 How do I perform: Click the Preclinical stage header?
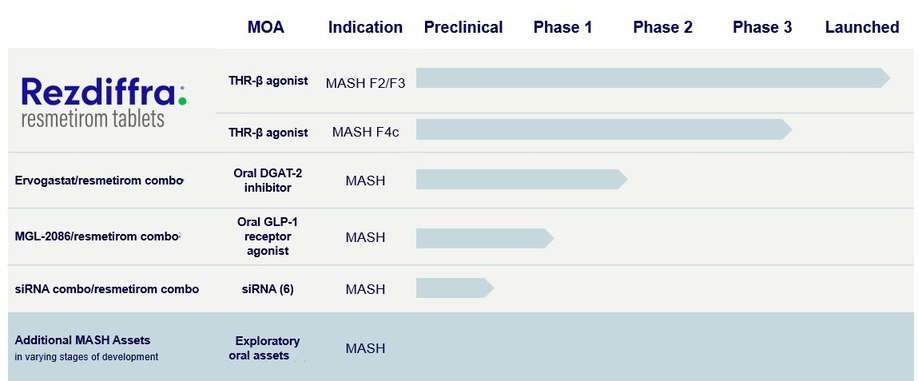coord(463,28)
